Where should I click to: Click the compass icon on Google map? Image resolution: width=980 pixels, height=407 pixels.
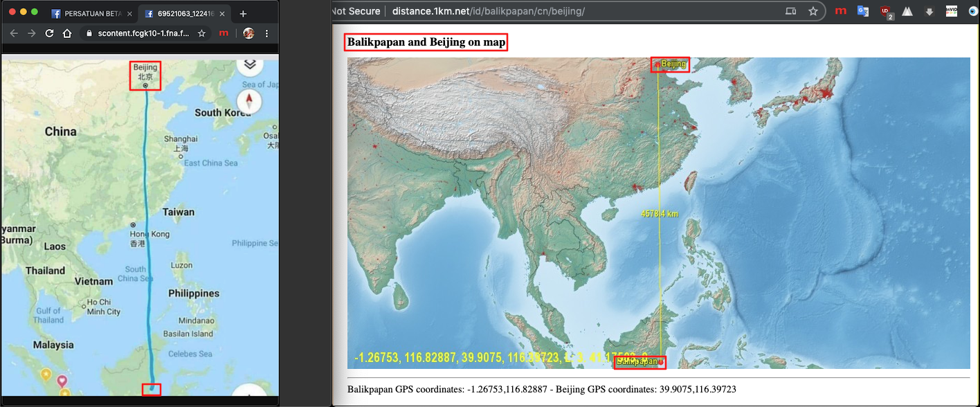[249, 101]
